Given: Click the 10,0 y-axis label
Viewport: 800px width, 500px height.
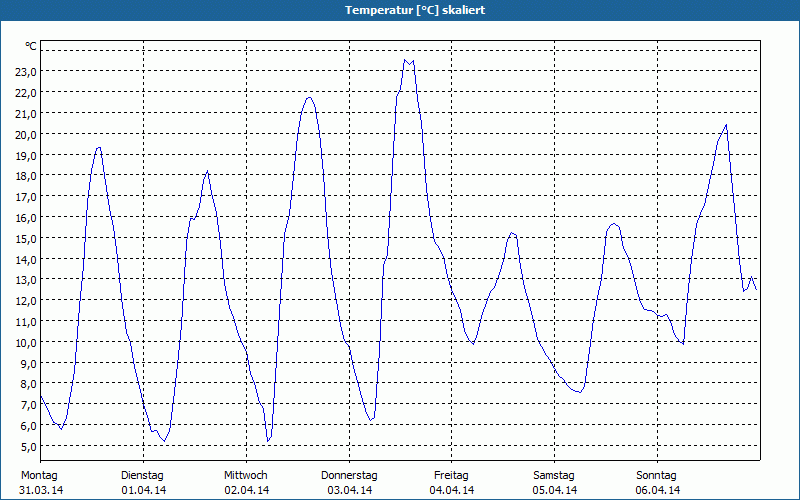Looking at the screenshot, I should [26, 343].
